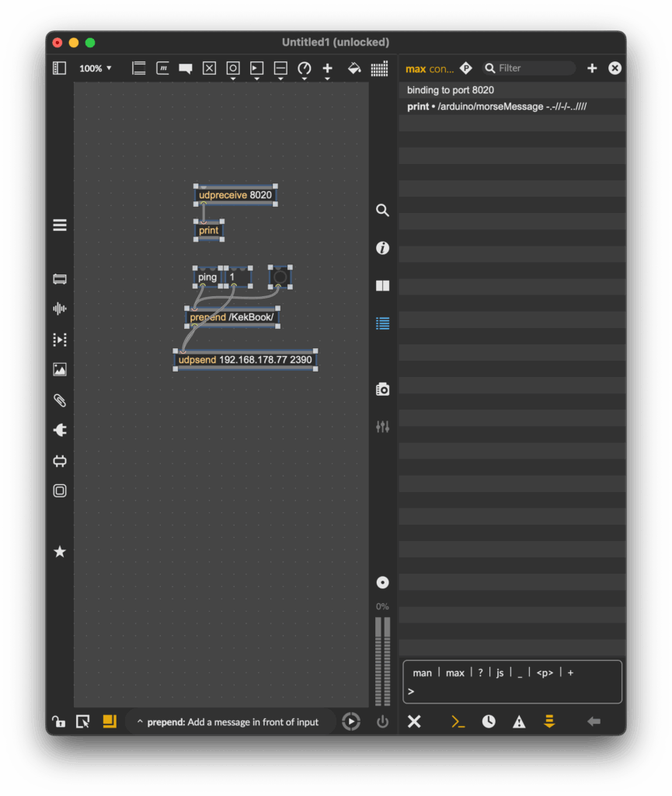Toggle the yellow presentation mode icon
This screenshot has width=672, height=796.
[x=110, y=721]
